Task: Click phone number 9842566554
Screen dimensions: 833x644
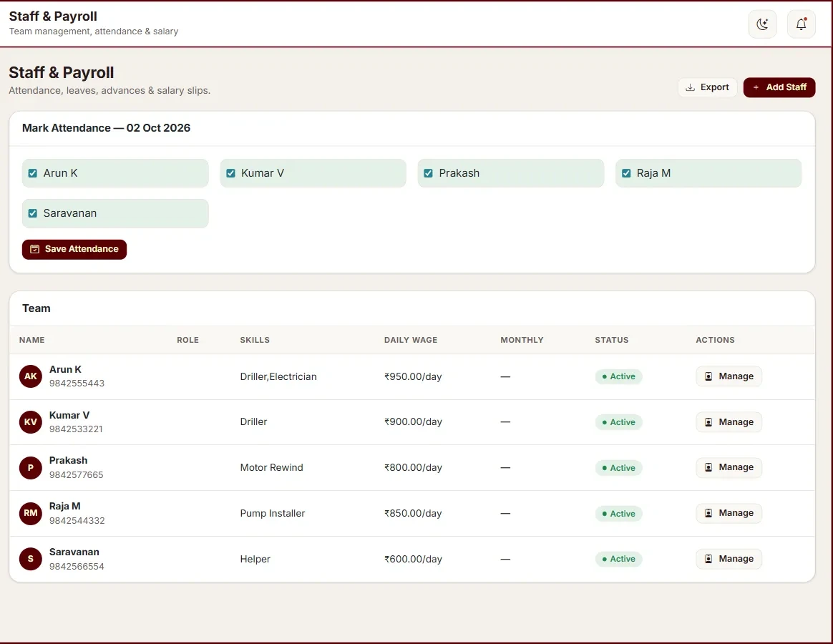Action: 77,567
